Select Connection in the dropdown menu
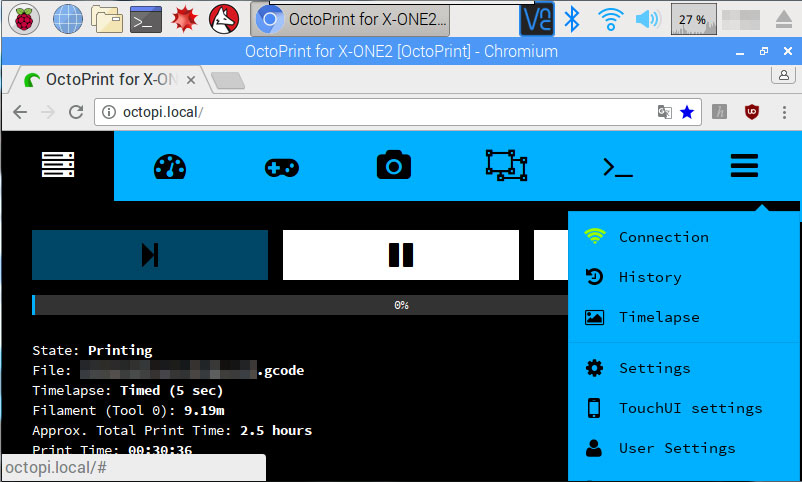The width and height of the screenshot is (802, 482). [x=684, y=237]
